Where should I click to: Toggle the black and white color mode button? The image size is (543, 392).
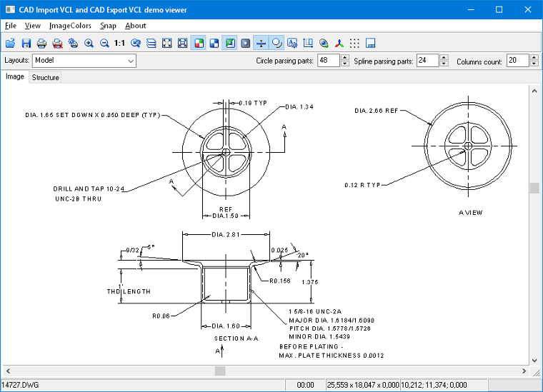[214, 43]
